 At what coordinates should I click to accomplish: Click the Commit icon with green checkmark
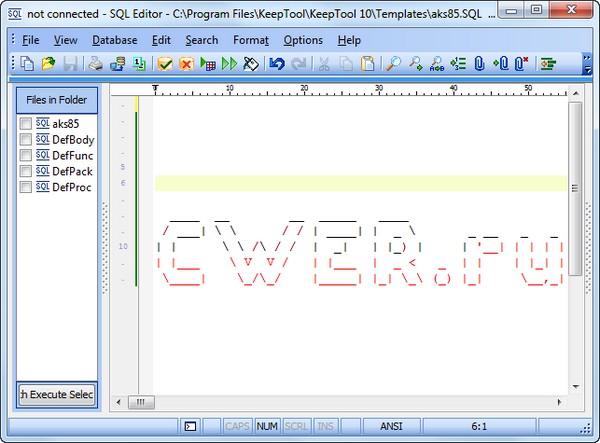click(x=165, y=64)
